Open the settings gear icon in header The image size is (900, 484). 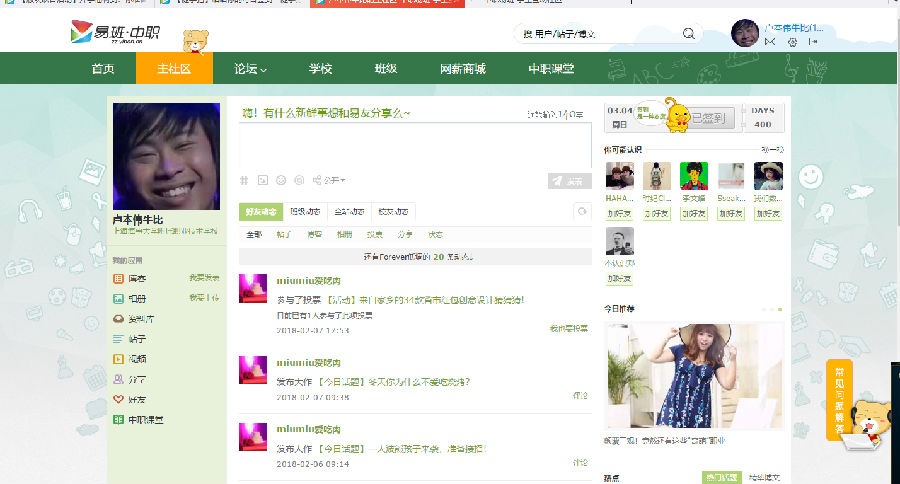click(793, 42)
